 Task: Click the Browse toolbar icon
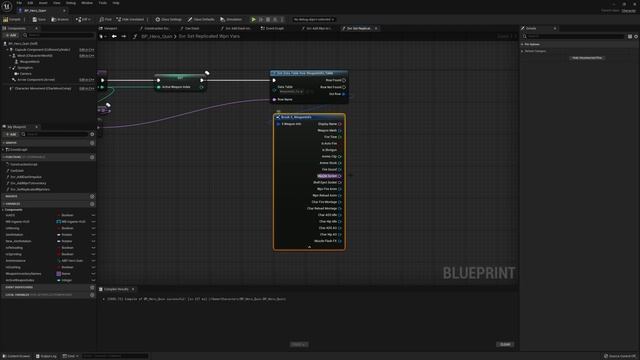pyautogui.click(x=60, y=19)
